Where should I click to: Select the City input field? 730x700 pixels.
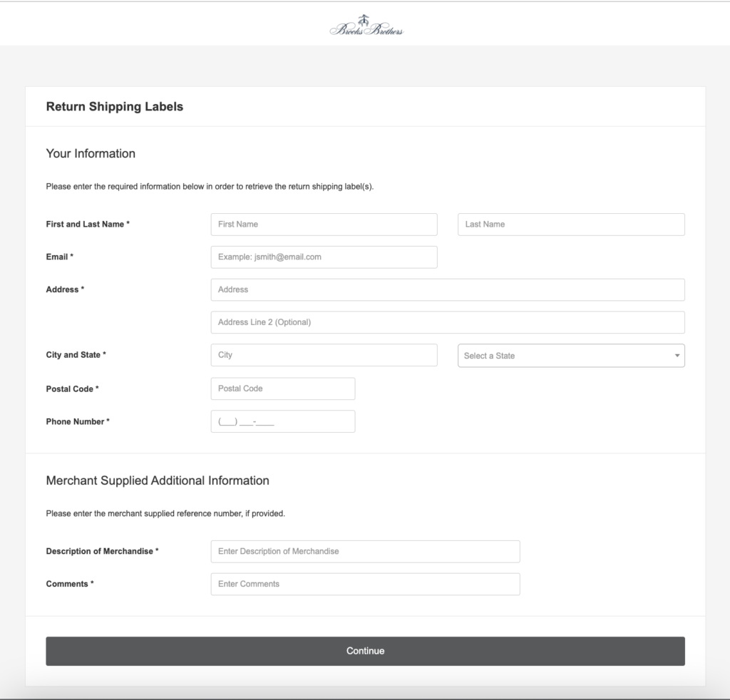pos(324,355)
